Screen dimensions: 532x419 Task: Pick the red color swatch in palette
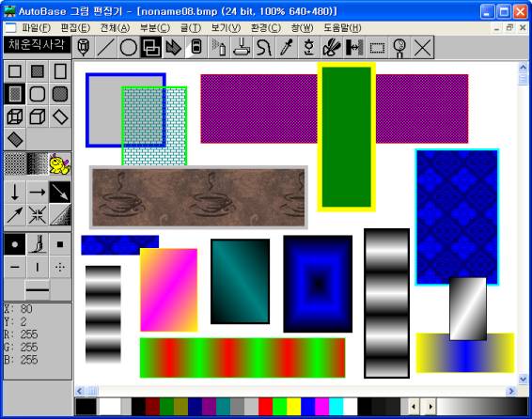(265, 407)
